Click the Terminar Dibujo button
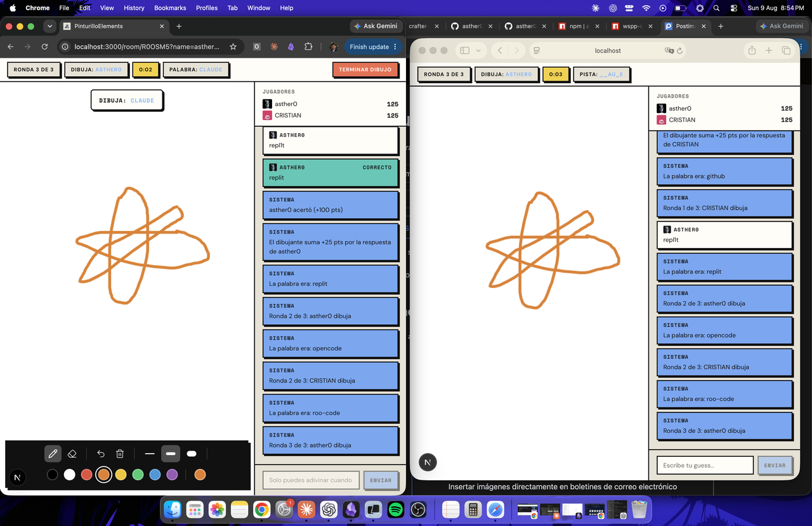812x526 pixels. (x=365, y=70)
